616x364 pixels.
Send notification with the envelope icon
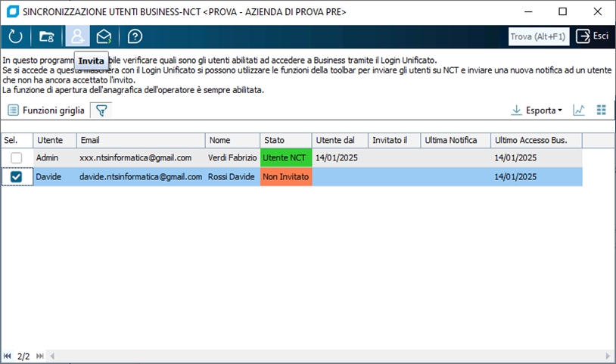tap(104, 36)
